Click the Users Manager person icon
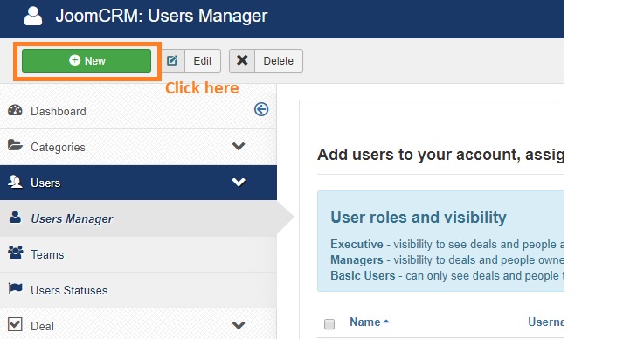Image resolution: width=644 pixels, height=339 pixels. pos(15,217)
